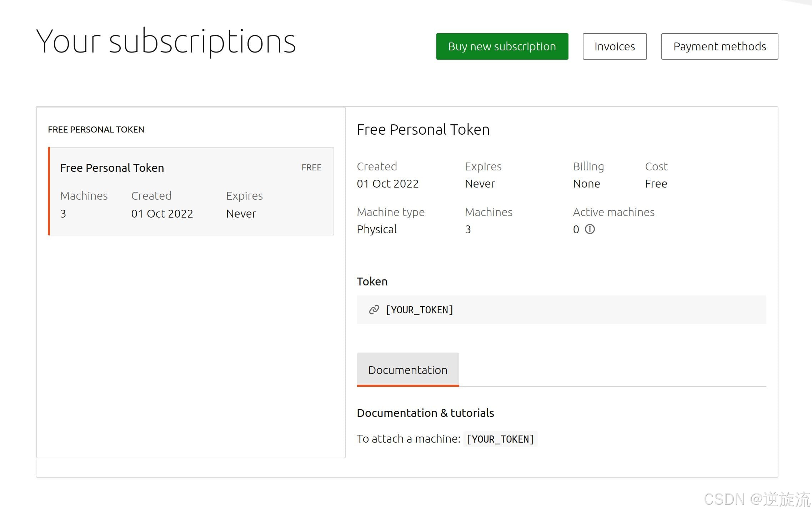Viewport: 812px width, 513px height.
Task: Click the FREE PERSONAL TOKEN list section header
Action: pos(96,130)
